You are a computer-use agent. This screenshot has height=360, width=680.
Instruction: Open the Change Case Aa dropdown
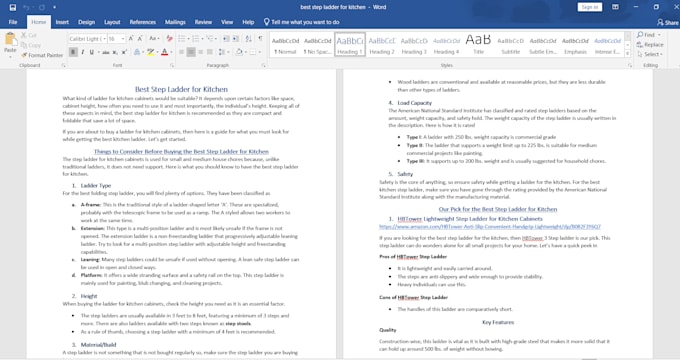[154, 39]
